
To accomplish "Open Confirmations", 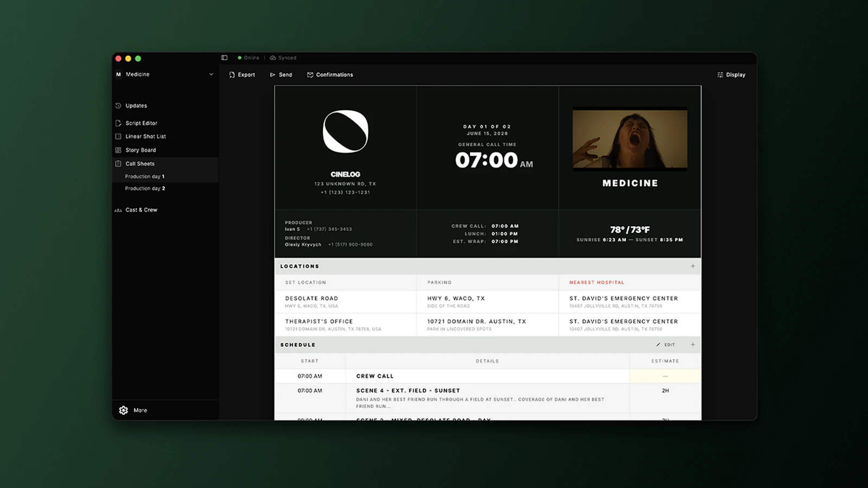I will coord(330,75).
